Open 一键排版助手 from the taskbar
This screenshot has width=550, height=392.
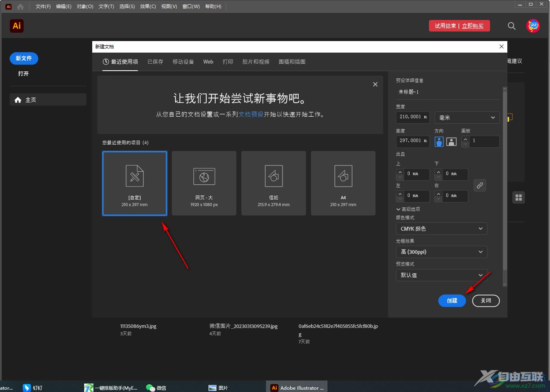(x=111, y=388)
